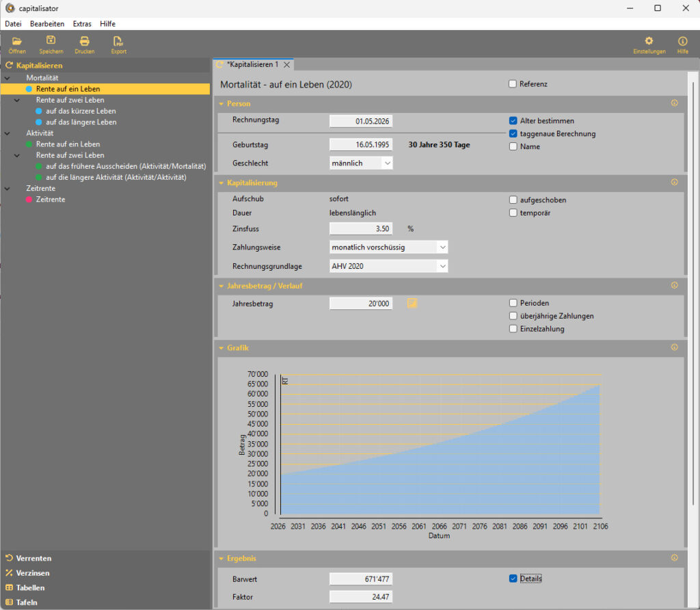Click the Öffnen folder icon
The height and width of the screenshot is (610, 700).
click(17, 41)
